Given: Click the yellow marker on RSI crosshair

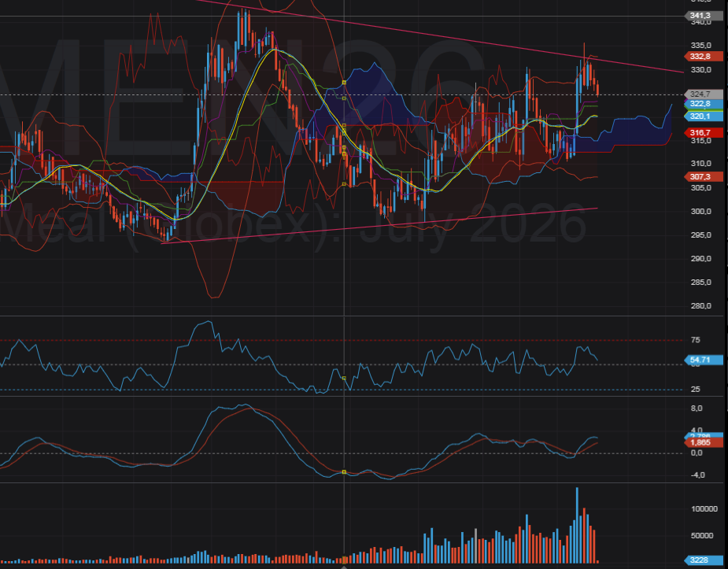Looking at the screenshot, I should click(344, 379).
